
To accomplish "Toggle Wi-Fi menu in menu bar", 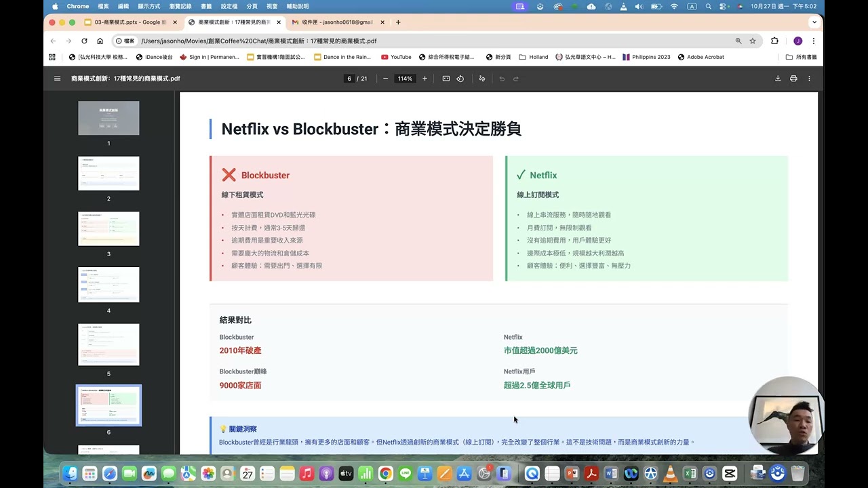I will tap(674, 6).
